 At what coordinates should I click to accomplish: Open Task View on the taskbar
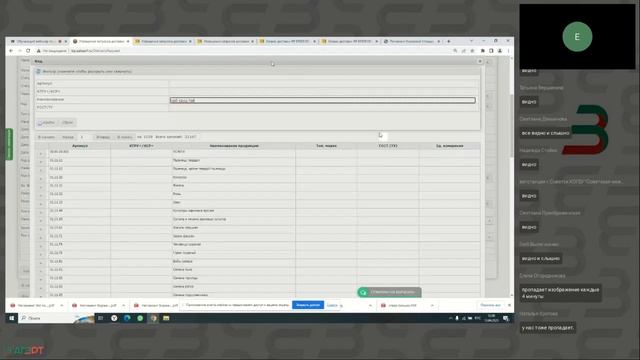point(100,318)
